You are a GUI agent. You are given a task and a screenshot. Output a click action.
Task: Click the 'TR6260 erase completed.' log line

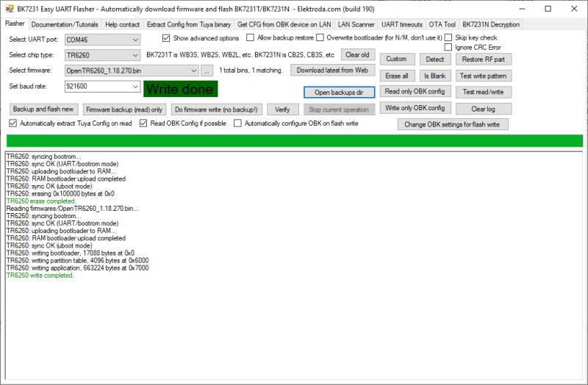coord(41,201)
